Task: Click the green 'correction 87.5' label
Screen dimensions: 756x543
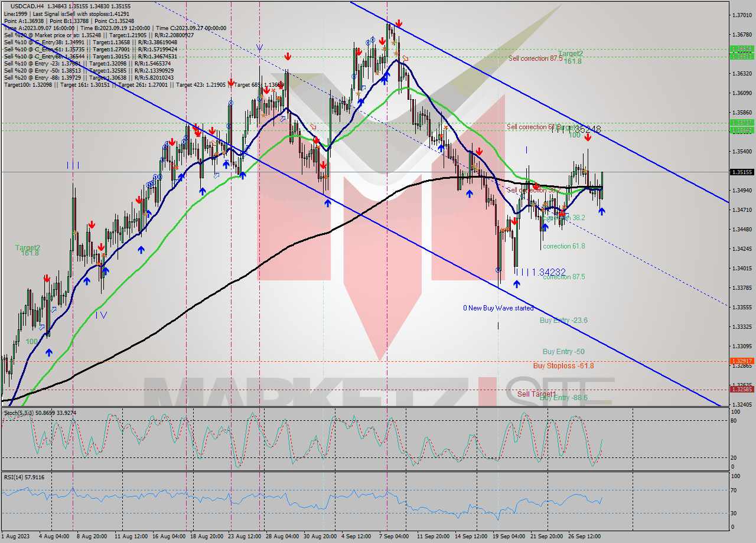Action: 564,277
